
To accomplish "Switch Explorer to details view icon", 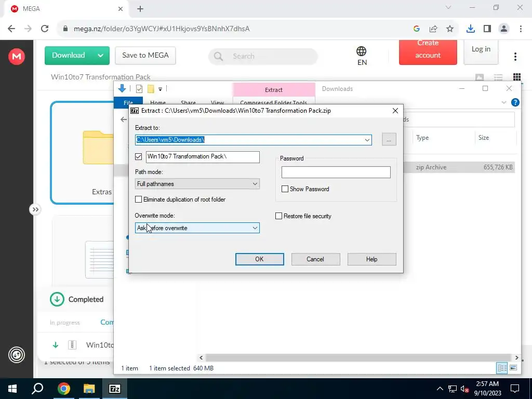I will tap(502, 368).
